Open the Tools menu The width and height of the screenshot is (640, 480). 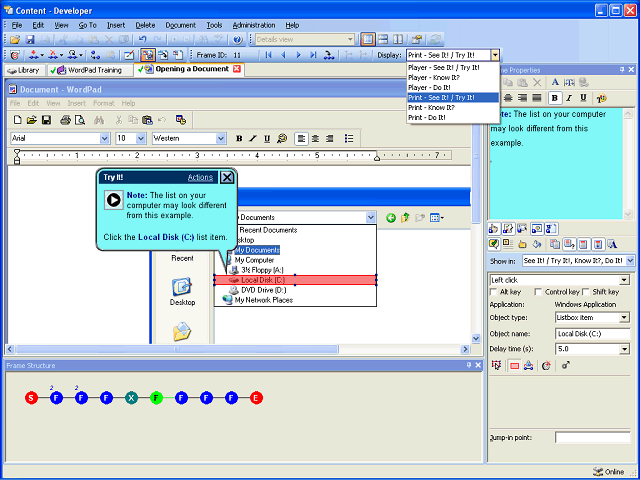point(214,25)
